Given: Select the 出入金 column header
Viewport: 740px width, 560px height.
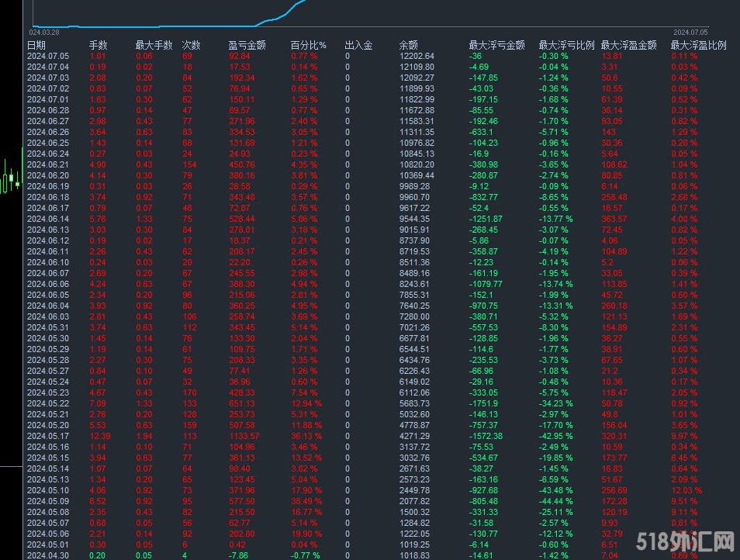Looking at the screenshot, I should tap(358, 45).
